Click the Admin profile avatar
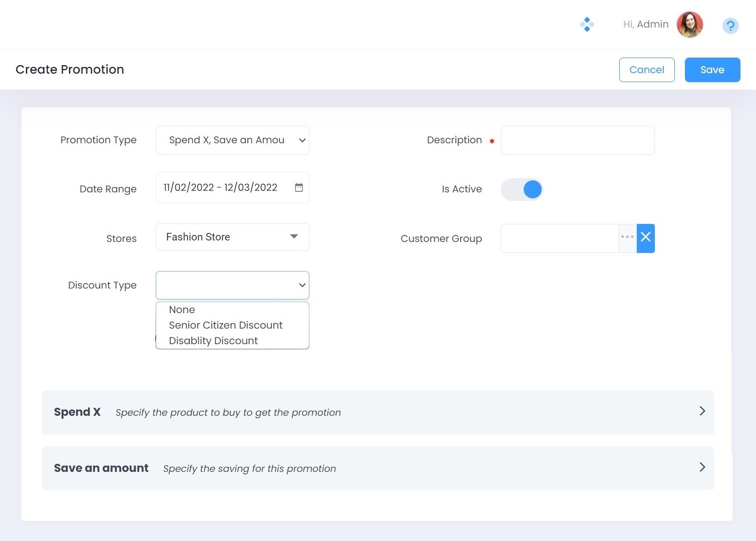756x541 pixels. click(x=689, y=25)
